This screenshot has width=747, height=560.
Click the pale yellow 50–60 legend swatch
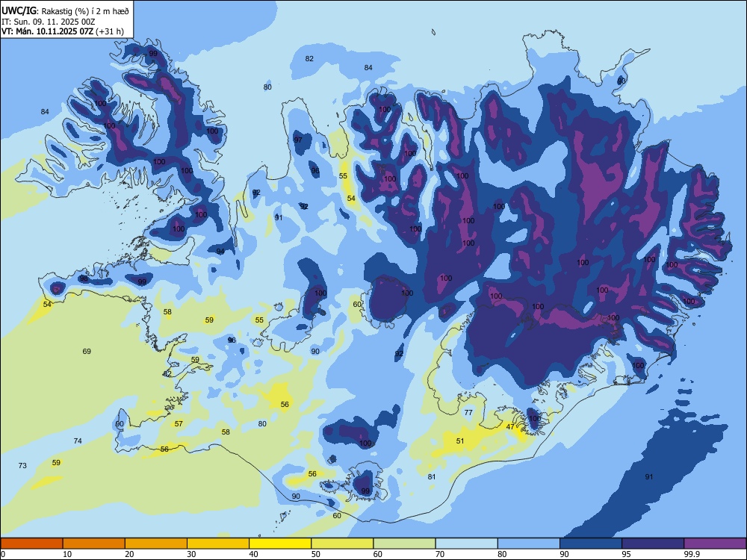click(343, 544)
